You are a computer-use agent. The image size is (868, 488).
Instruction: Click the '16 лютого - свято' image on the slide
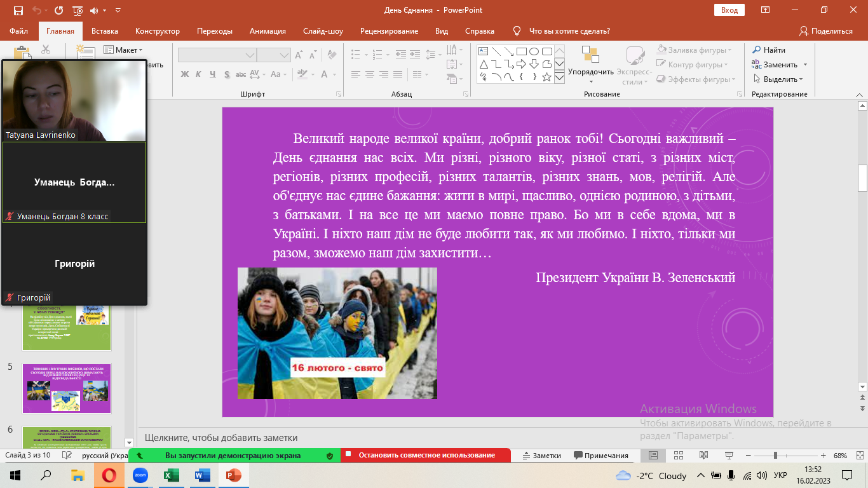click(x=337, y=333)
